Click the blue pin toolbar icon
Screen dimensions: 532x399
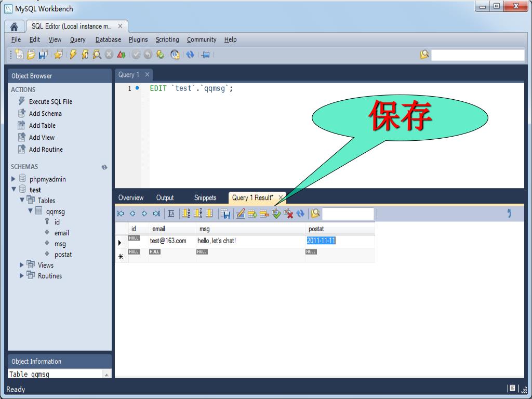(x=205, y=54)
